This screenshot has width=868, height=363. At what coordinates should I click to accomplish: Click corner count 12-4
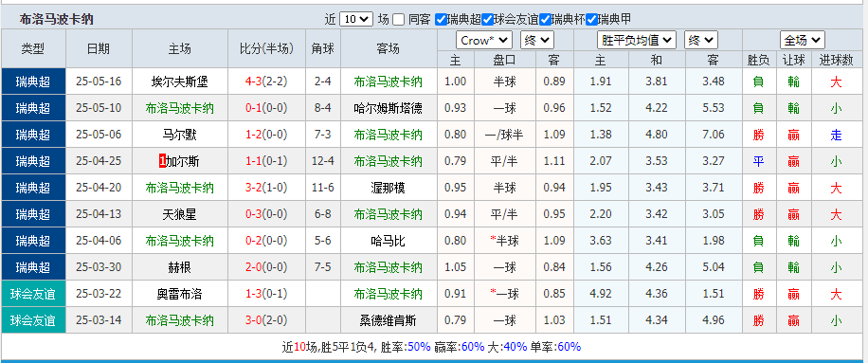(323, 161)
